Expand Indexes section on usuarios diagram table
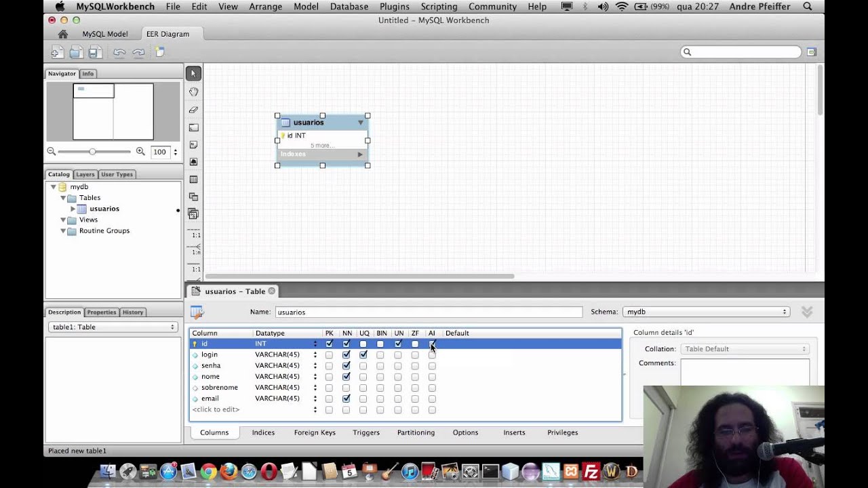This screenshot has width=868, height=488. click(360, 155)
